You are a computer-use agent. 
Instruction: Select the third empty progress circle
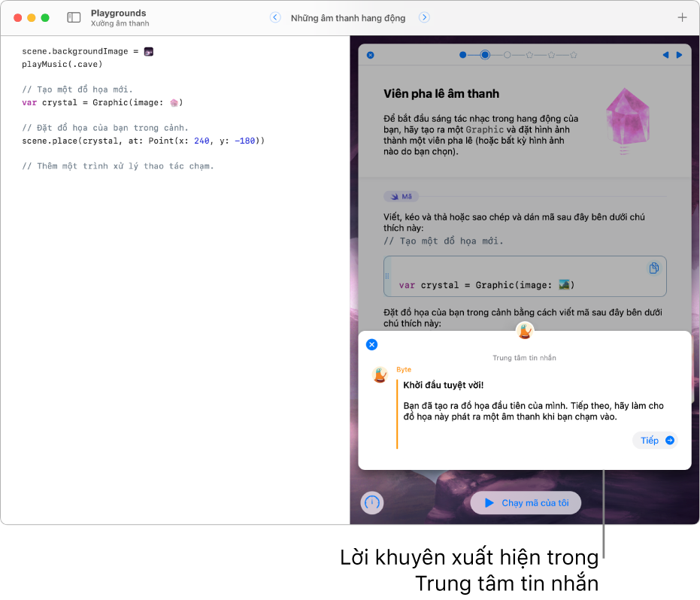pyautogui.click(x=507, y=55)
